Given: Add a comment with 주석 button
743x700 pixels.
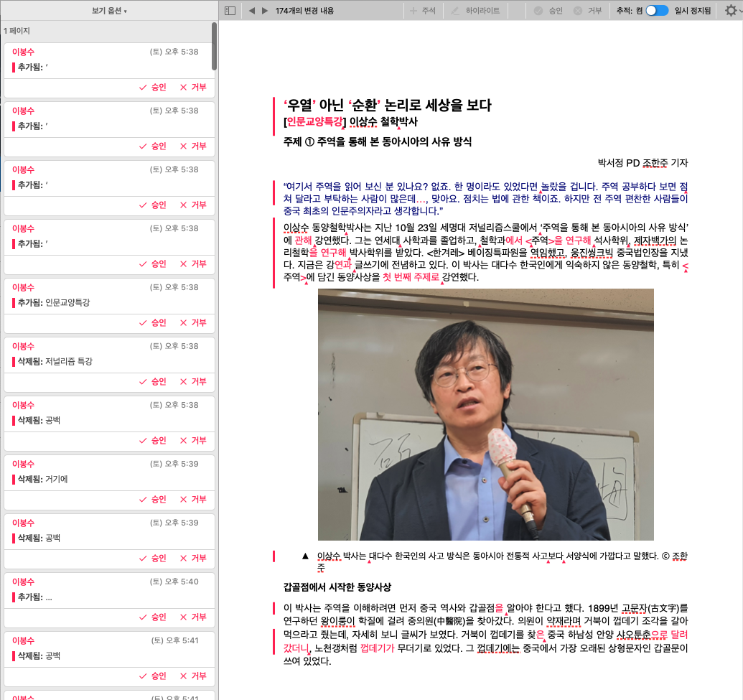Looking at the screenshot, I should coord(423,11).
